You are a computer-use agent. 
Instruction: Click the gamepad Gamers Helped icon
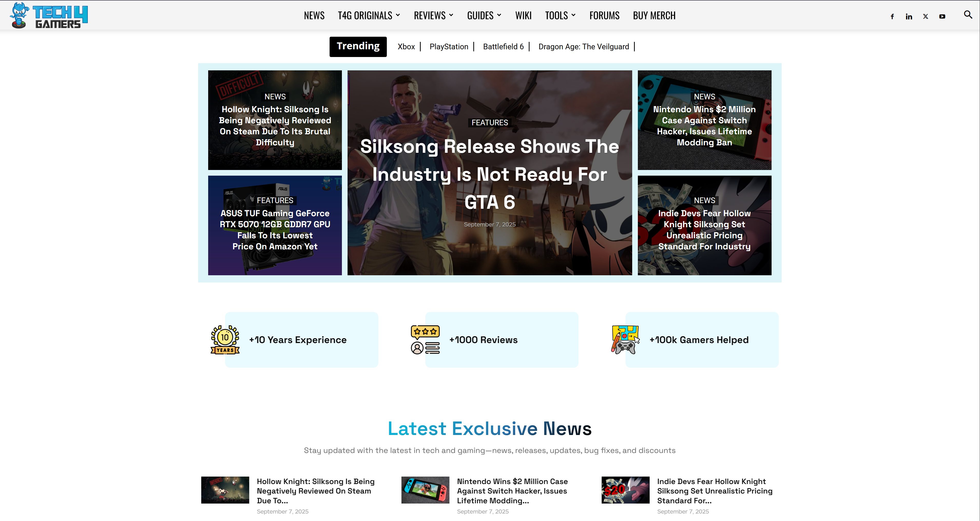[x=626, y=339]
